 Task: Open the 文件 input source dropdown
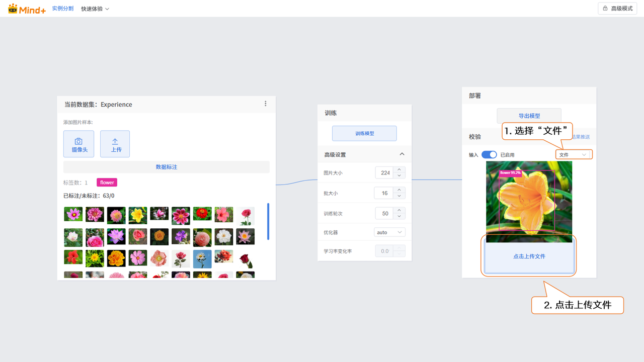[x=574, y=155]
